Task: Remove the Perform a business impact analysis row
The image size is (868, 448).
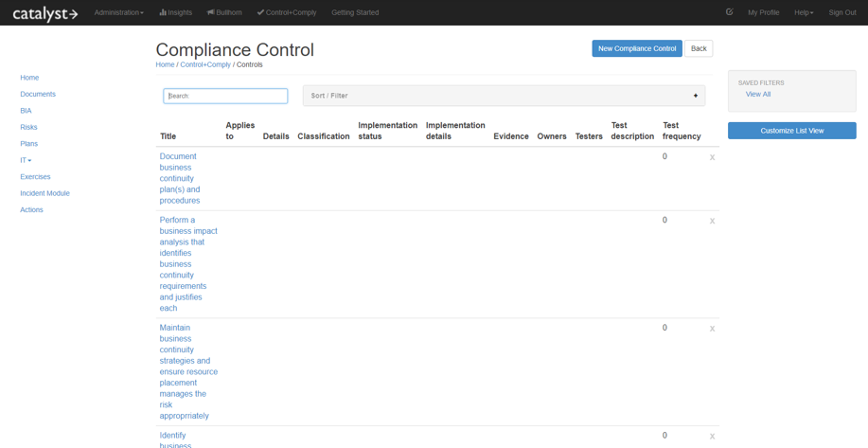Action: pos(712,221)
